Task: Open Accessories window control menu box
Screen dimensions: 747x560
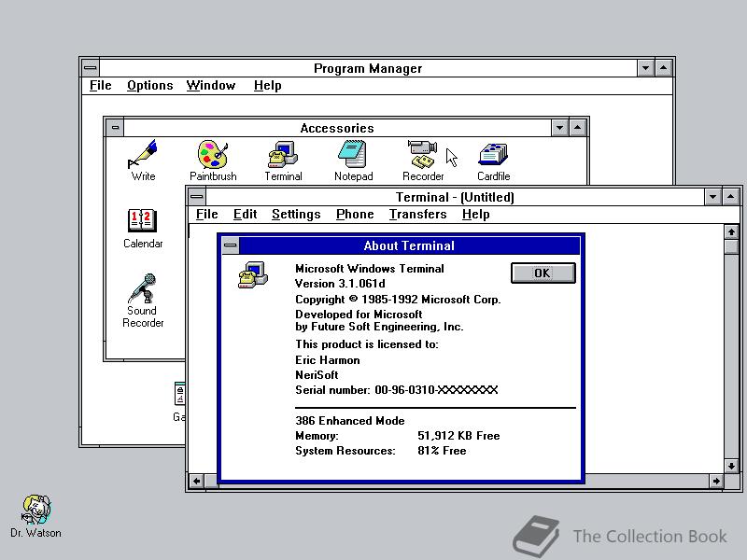Action: (114, 128)
